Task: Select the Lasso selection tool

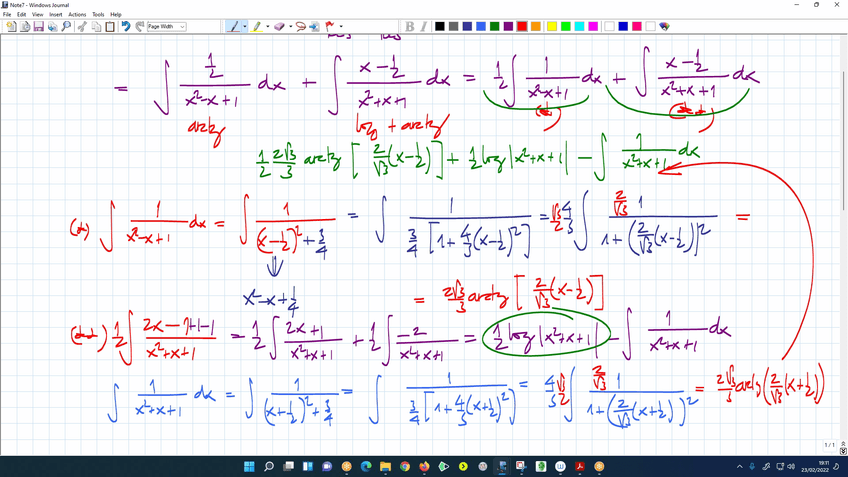Action: (x=301, y=26)
